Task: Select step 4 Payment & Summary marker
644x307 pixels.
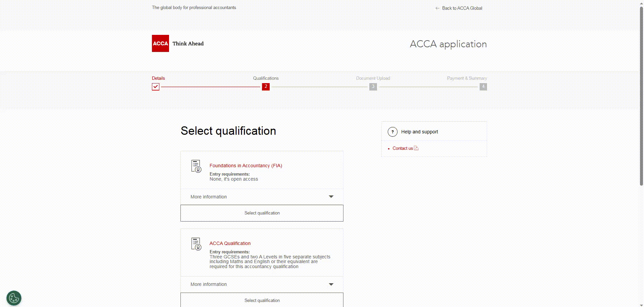Action: tap(483, 87)
